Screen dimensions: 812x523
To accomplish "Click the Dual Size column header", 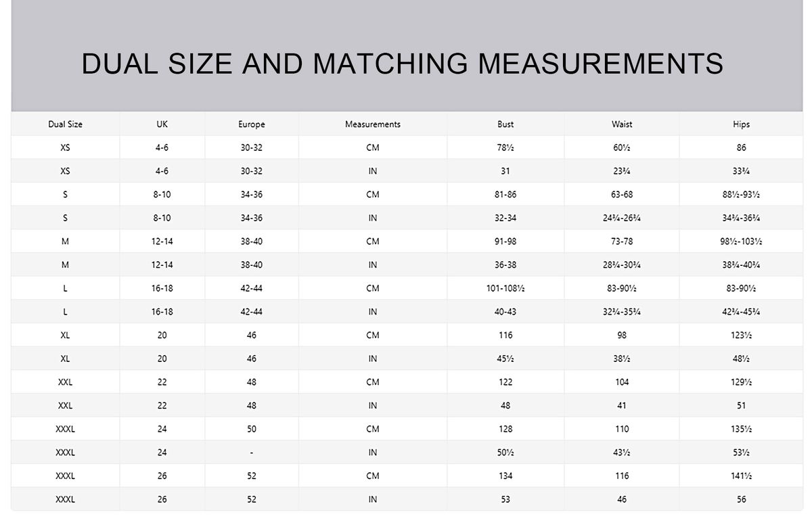I will (x=65, y=124).
